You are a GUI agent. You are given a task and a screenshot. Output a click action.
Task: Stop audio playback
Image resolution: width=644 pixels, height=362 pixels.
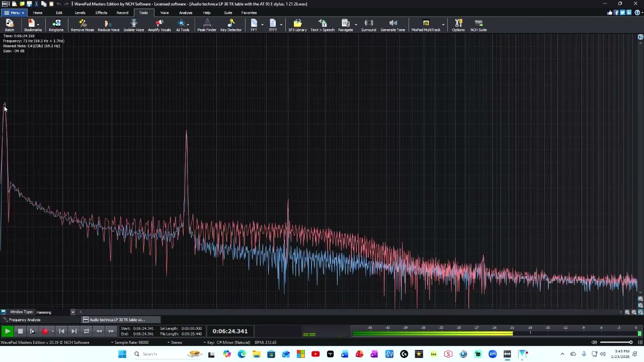click(20, 331)
